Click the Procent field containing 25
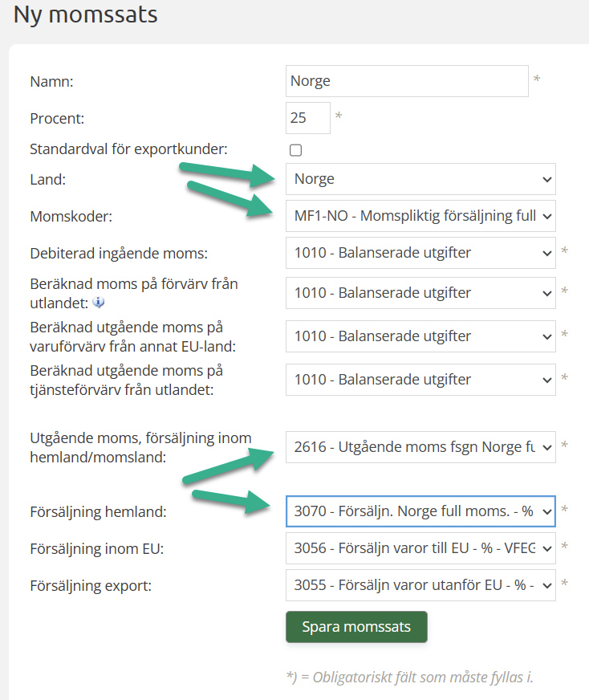Image resolution: width=589 pixels, height=700 pixels. click(x=307, y=118)
